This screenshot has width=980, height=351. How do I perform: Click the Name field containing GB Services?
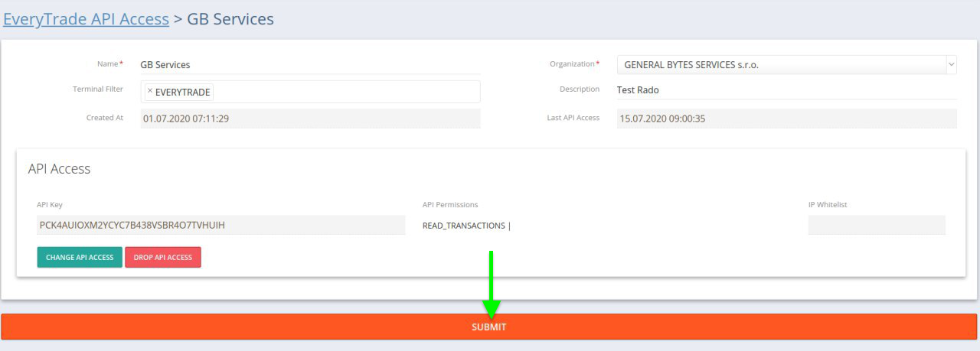(310, 65)
